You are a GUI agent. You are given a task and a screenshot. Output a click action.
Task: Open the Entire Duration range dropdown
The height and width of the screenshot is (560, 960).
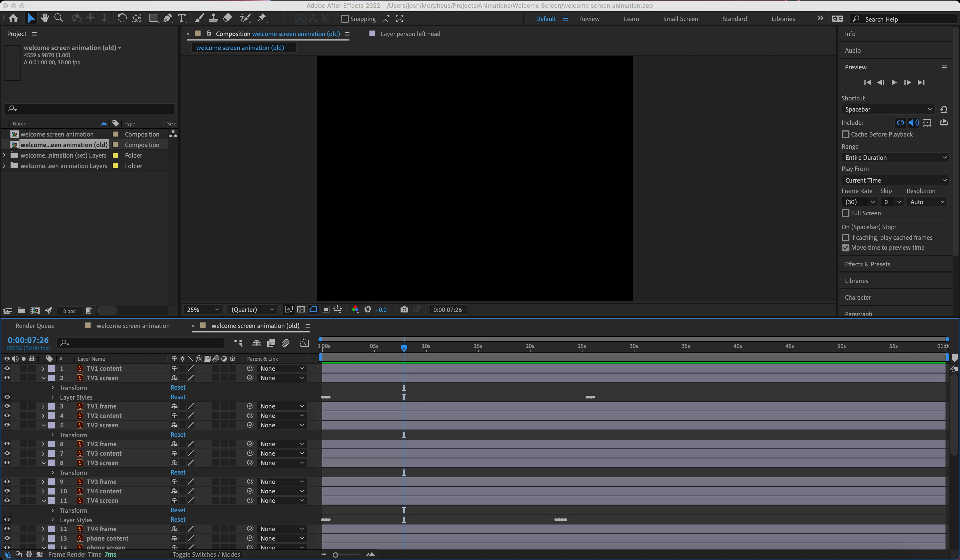pyautogui.click(x=895, y=158)
